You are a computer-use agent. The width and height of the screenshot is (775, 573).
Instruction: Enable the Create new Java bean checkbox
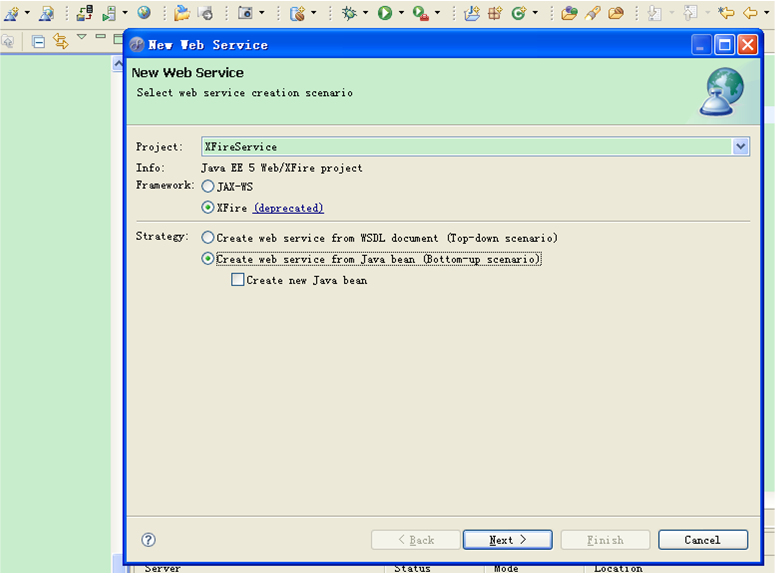tap(238, 280)
